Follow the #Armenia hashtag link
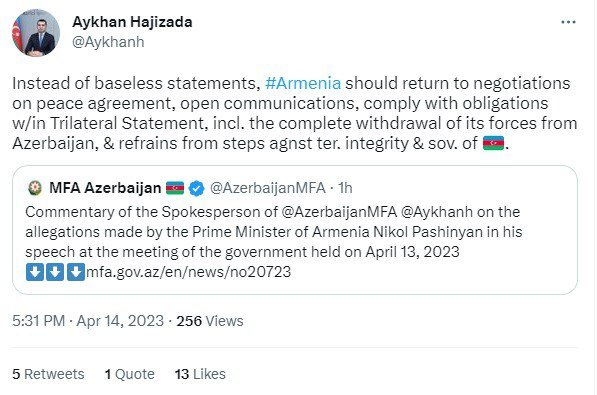 [x=303, y=83]
